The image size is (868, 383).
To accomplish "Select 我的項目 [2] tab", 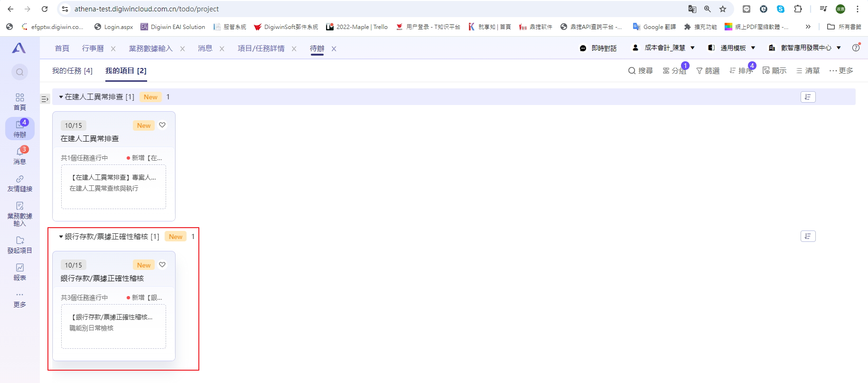I will pyautogui.click(x=126, y=71).
